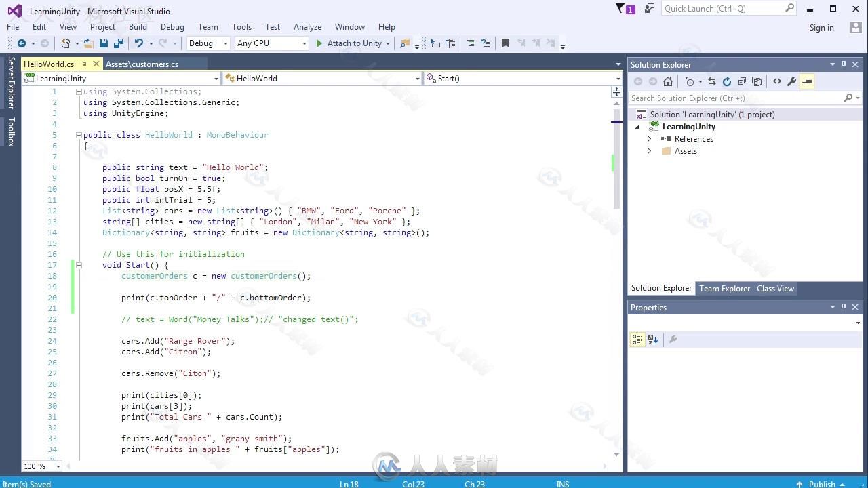868x488 pixels.
Task: Expand the References node
Action: (649, 139)
